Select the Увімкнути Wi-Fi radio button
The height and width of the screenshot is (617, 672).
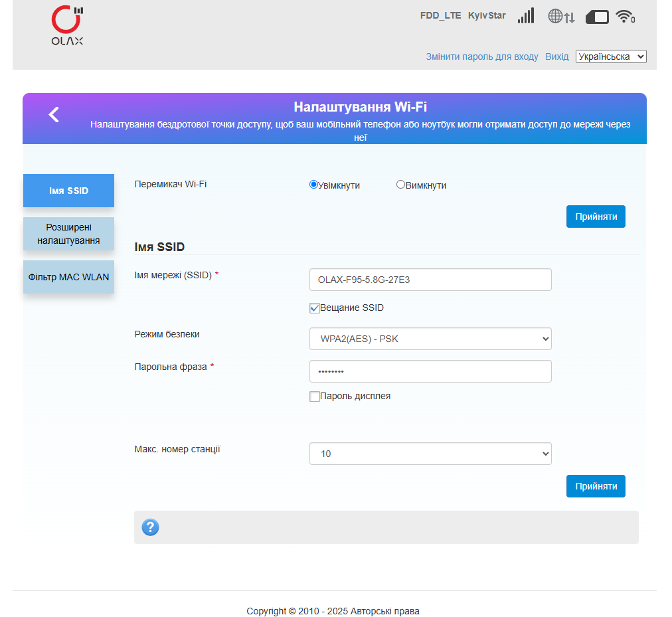[x=313, y=185]
